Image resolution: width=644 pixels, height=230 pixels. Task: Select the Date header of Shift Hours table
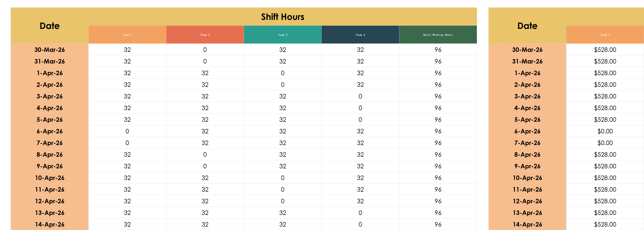point(49,25)
